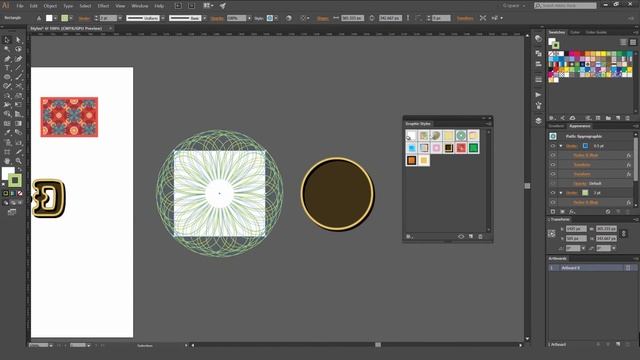Click Recolor Artwork icon in control bar
The height and width of the screenshot is (360, 640).
click(289, 18)
